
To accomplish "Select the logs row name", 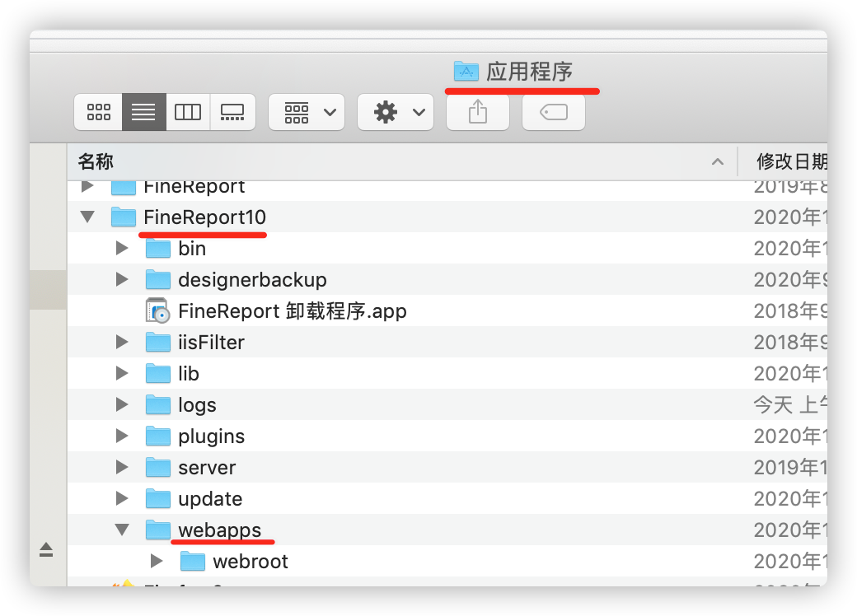I will click(x=197, y=406).
